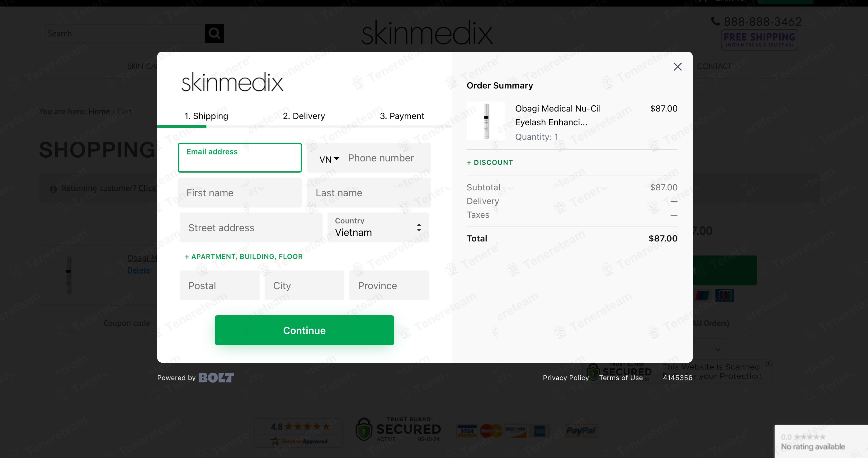Click the American Express icon in footer
The width and height of the screenshot is (868, 458).
[540, 431]
